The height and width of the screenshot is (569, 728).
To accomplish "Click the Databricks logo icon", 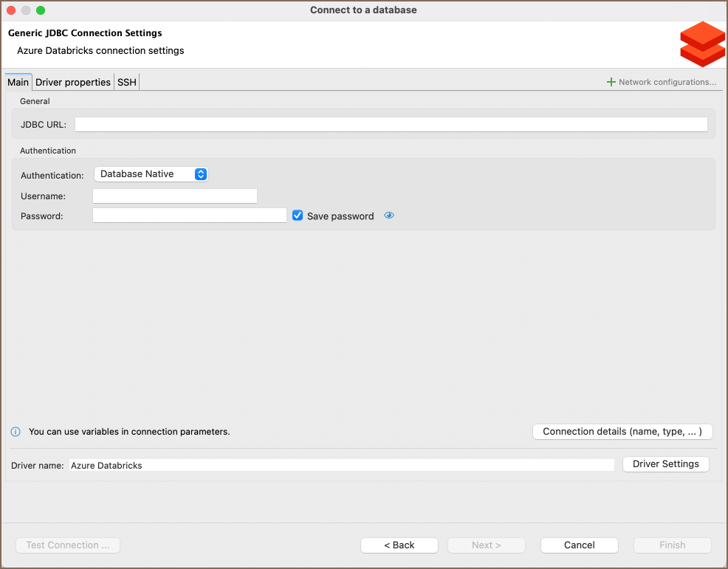I will [x=702, y=44].
